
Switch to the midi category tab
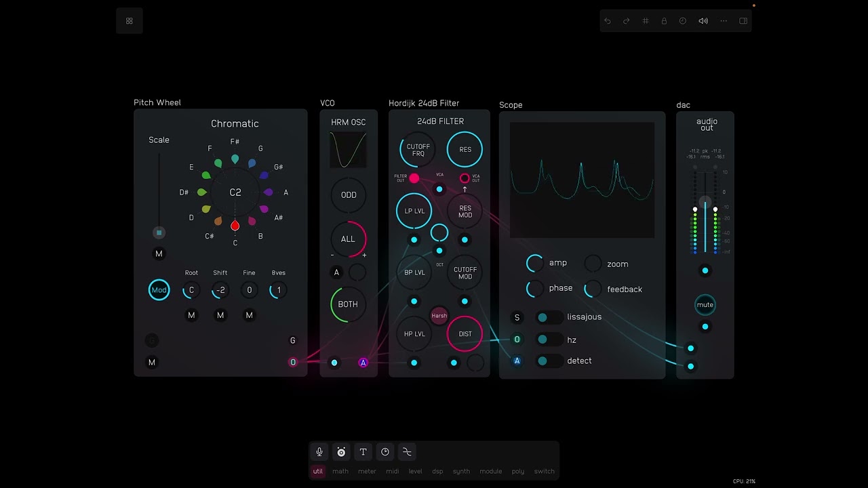click(x=392, y=471)
